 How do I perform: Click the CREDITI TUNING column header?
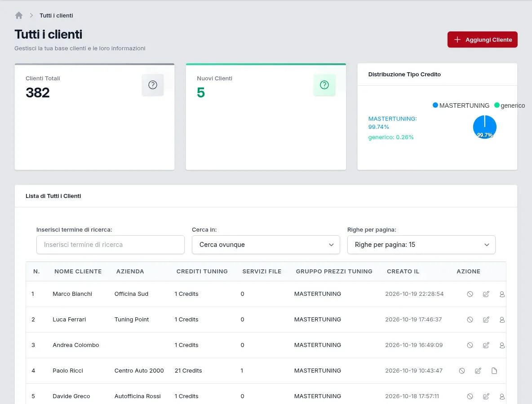[202, 272]
